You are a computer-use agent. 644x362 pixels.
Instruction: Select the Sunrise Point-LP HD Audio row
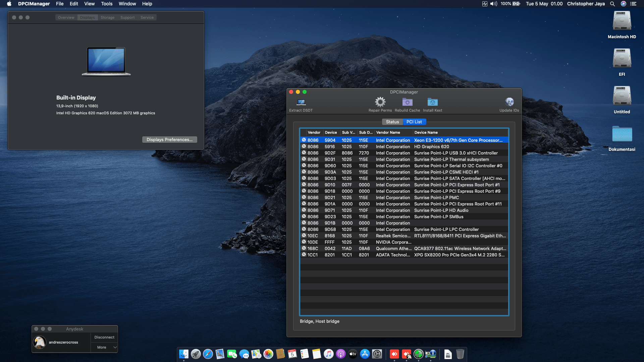pyautogui.click(x=404, y=210)
